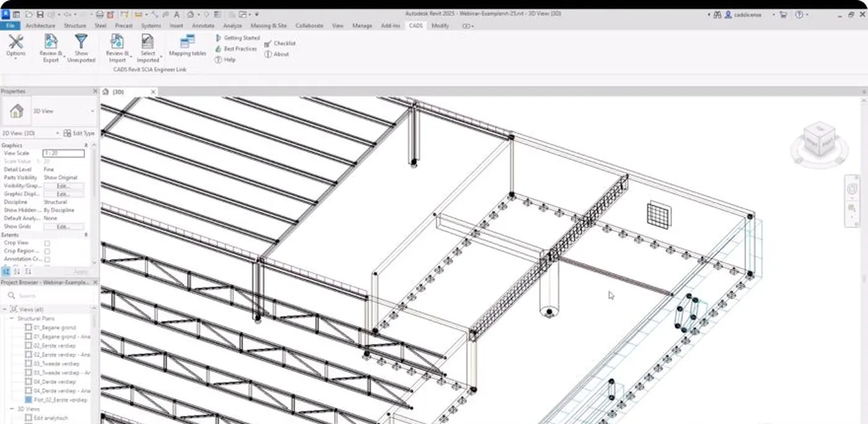Click the shopping cart icon in title bar
868x424 pixels.
click(783, 14)
